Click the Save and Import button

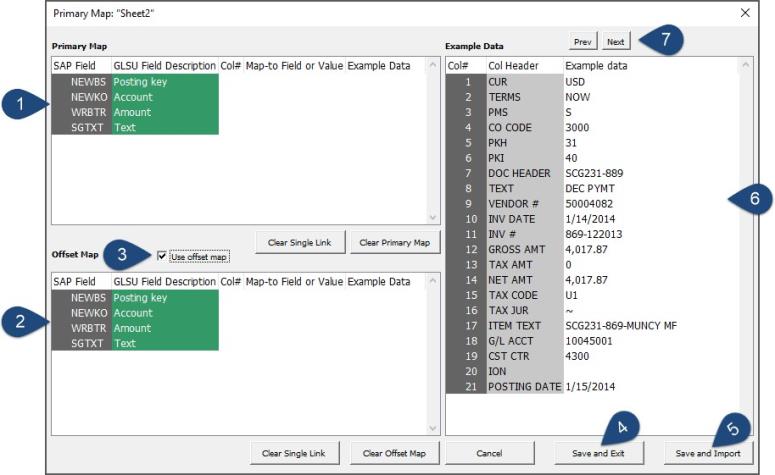[708, 453]
